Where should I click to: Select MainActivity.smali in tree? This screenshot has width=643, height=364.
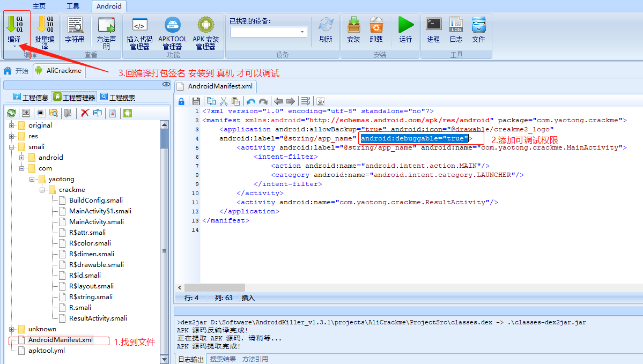click(97, 222)
